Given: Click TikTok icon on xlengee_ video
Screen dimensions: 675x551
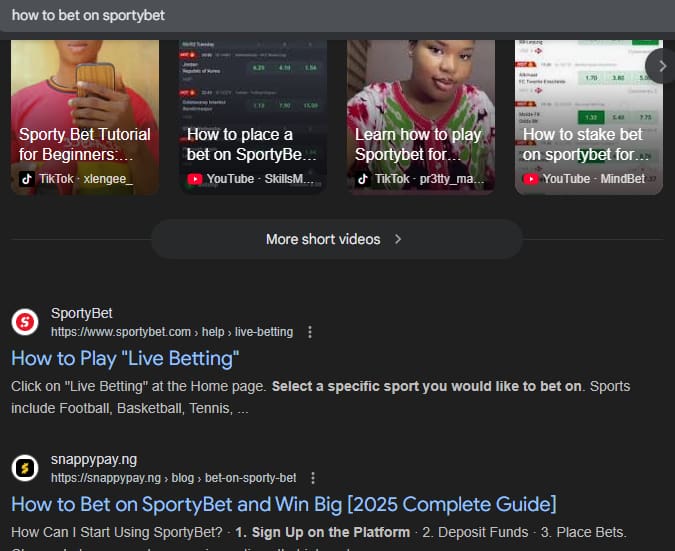Looking at the screenshot, I should (x=27, y=179).
